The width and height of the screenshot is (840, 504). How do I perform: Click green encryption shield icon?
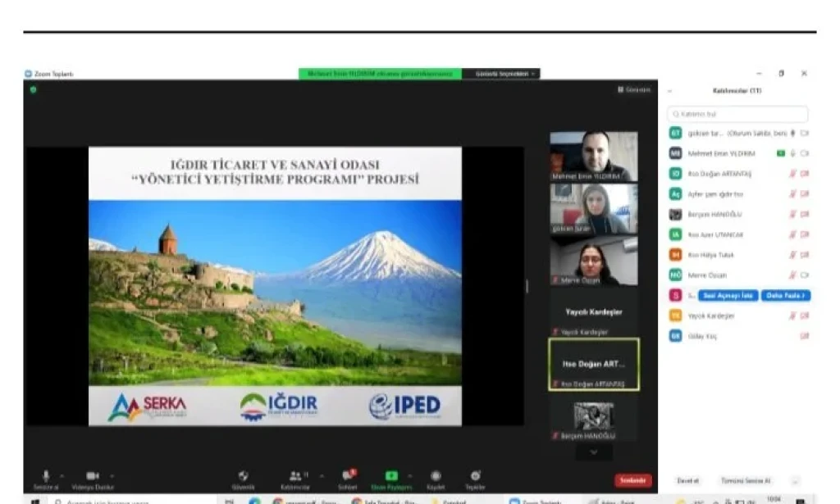click(x=33, y=90)
